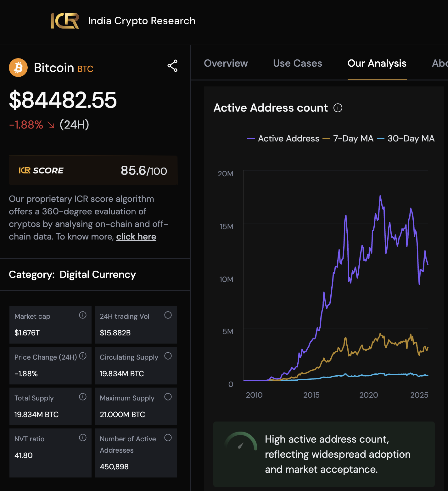Toggle the Active Address legend series

coord(283,139)
